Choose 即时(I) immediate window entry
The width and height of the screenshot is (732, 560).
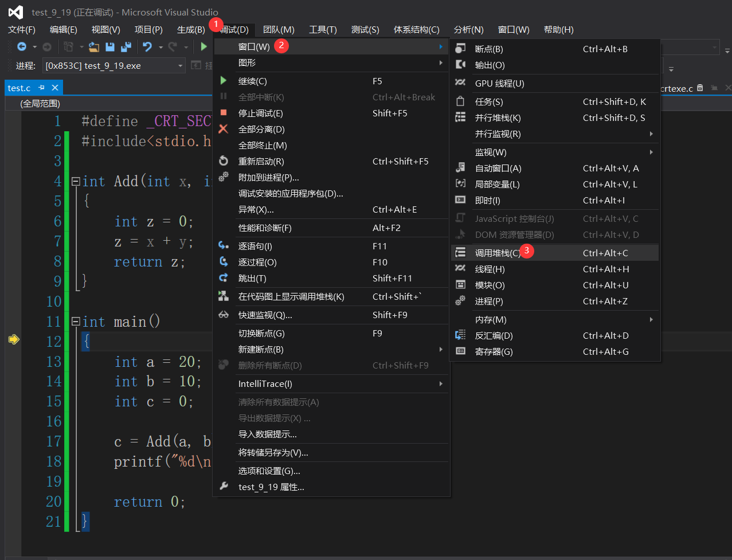555,200
